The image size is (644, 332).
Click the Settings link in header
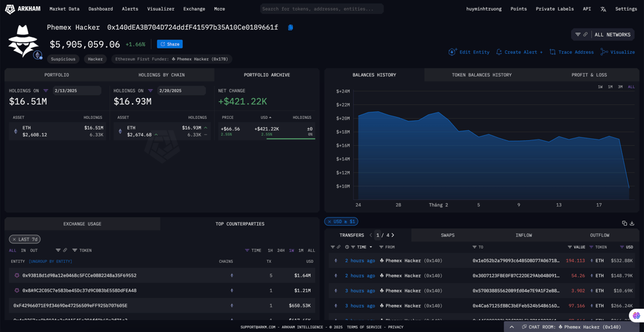pos(626,9)
